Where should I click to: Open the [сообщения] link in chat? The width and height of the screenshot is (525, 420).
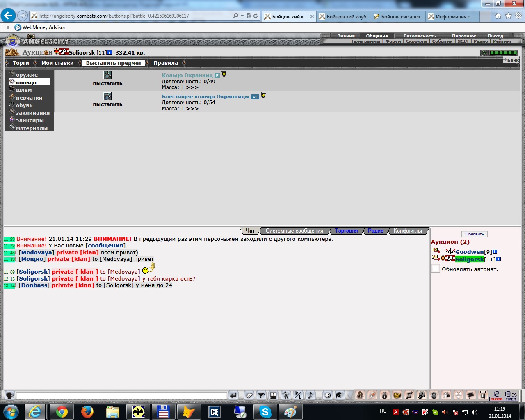tap(105, 245)
